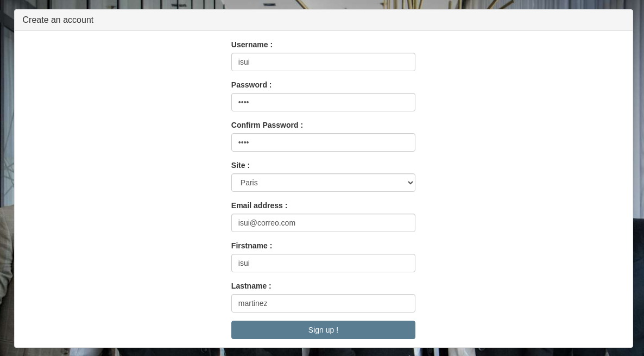
Task: Click the "Username :" label
Action: [x=252, y=45]
